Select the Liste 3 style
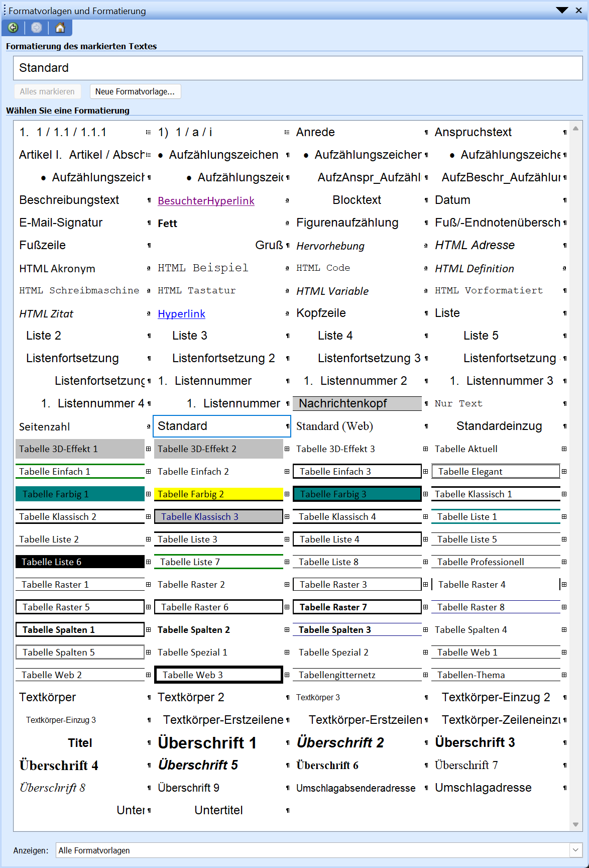This screenshot has width=589, height=868. [189, 336]
